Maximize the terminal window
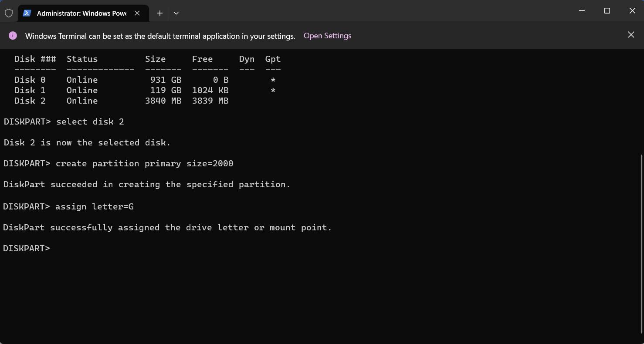 tap(607, 10)
